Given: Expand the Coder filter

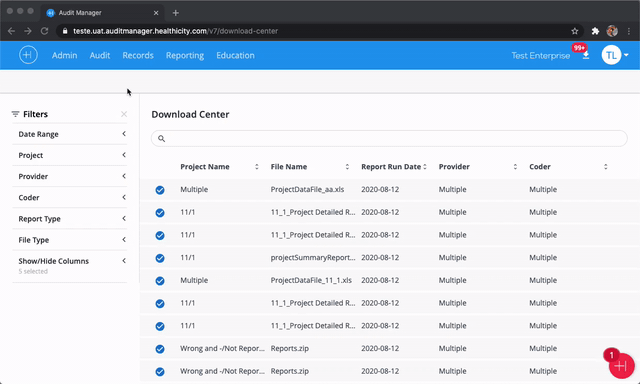Looking at the screenshot, I should click(70, 198).
